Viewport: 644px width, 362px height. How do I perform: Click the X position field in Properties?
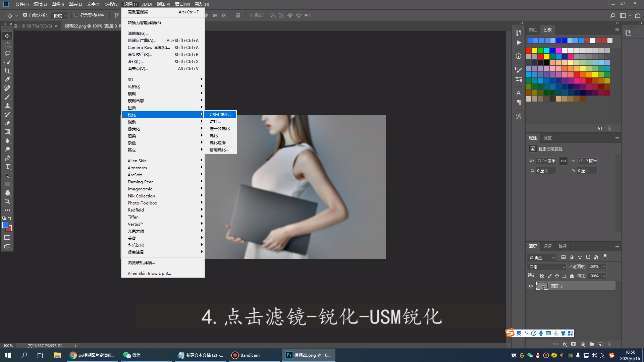tap(546, 171)
